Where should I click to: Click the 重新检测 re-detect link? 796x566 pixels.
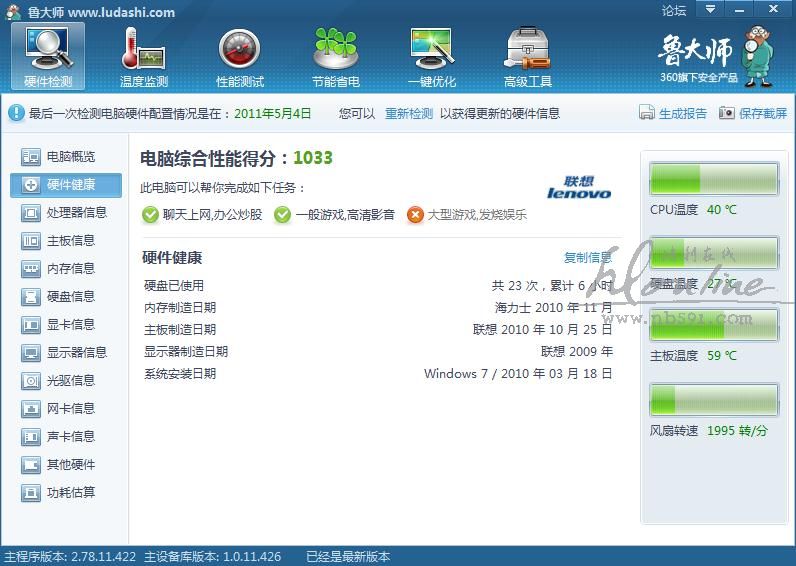pos(409,114)
